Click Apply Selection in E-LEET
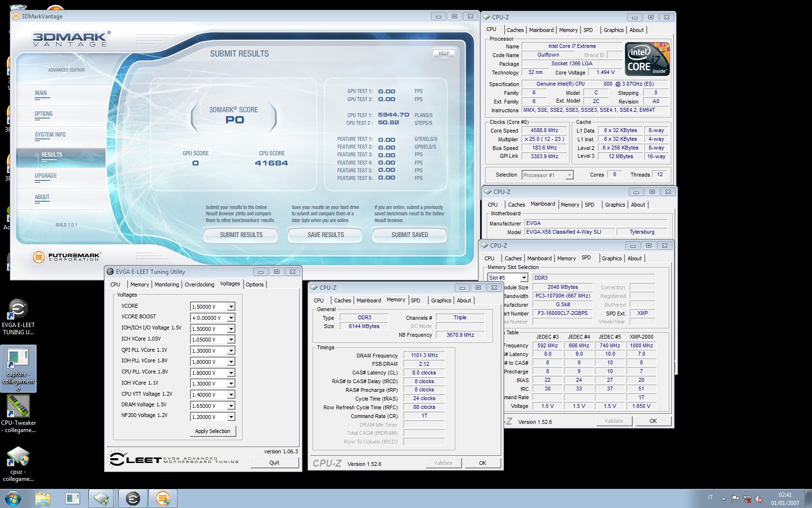812x508 pixels. pyautogui.click(x=213, y=431)
